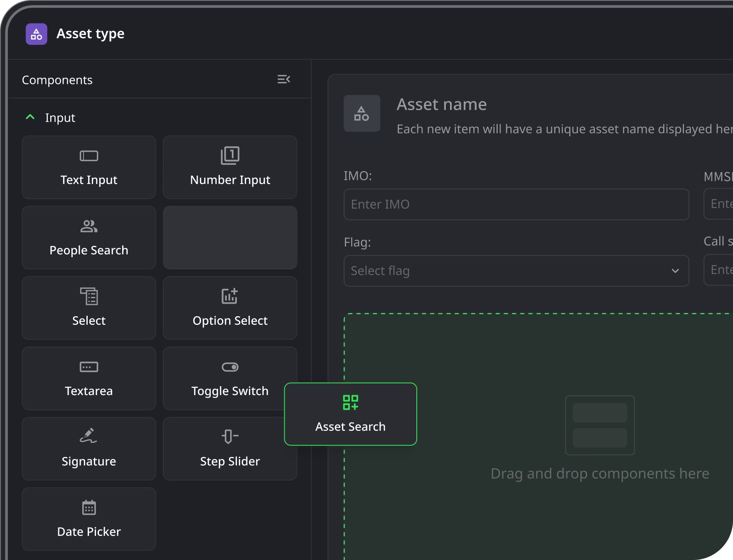Click the empty placeholder slot beside People Search
The image size is (733, 560).
(x=230, y=238)
